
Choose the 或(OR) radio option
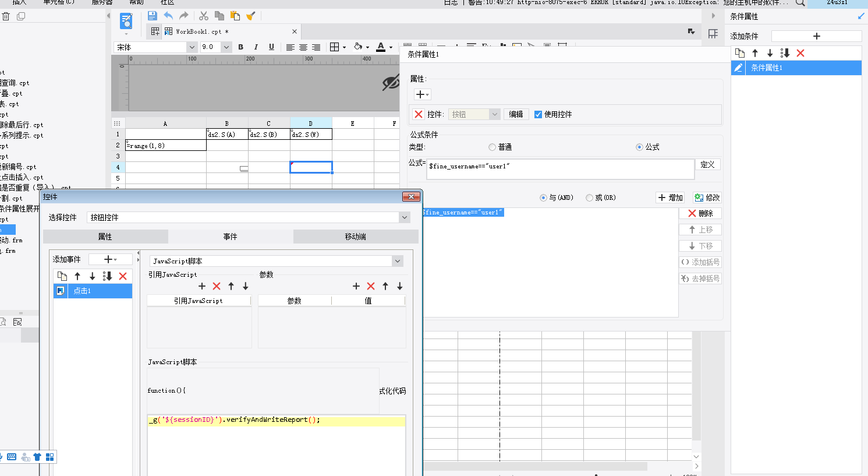[x=589, y=198]
